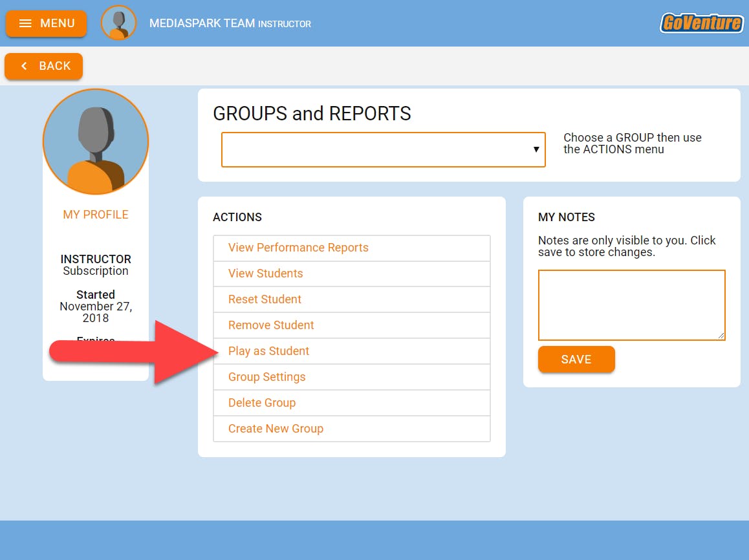This screenshot has height=560, width=749.
Task: Click the small instructor avatar in header
Action: point(118,23)
